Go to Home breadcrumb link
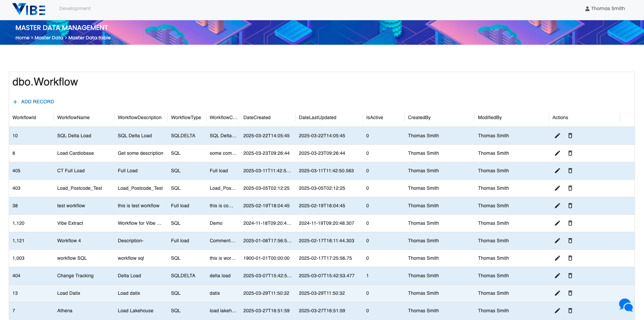Screen dimensions: 644x320 pyautogui.click(x=22, y=38)
